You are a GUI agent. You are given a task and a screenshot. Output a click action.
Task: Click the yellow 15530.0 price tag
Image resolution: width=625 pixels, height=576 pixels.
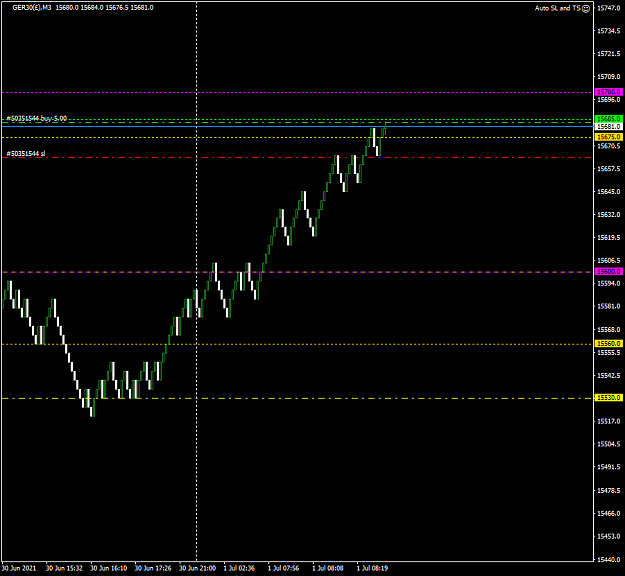click(609, 398)
